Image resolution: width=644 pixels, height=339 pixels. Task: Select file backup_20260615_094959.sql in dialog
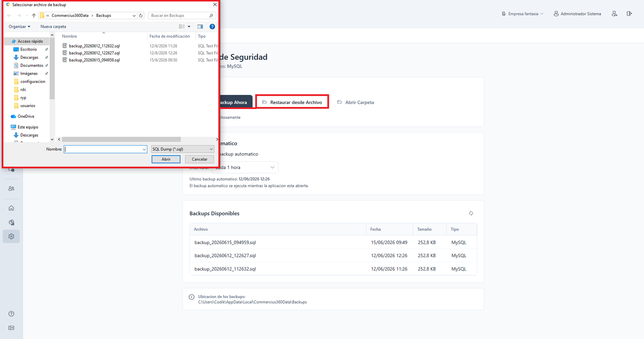click(94, 60)
